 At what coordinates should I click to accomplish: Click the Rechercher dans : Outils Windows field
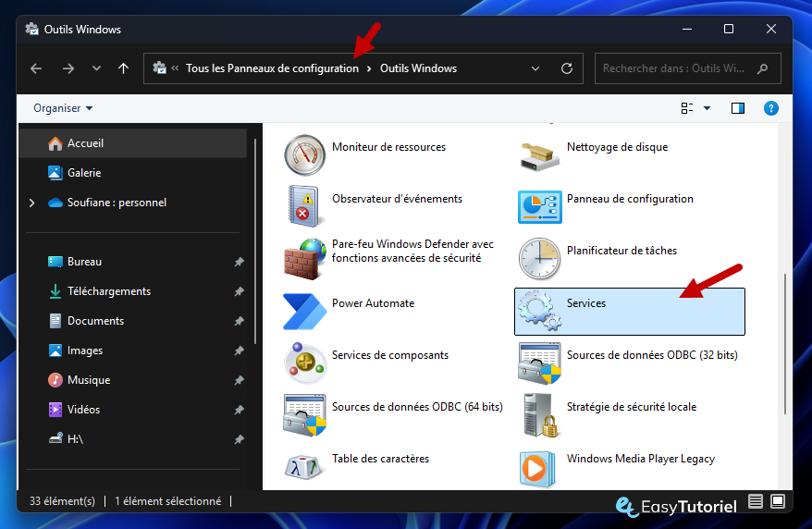688,68
